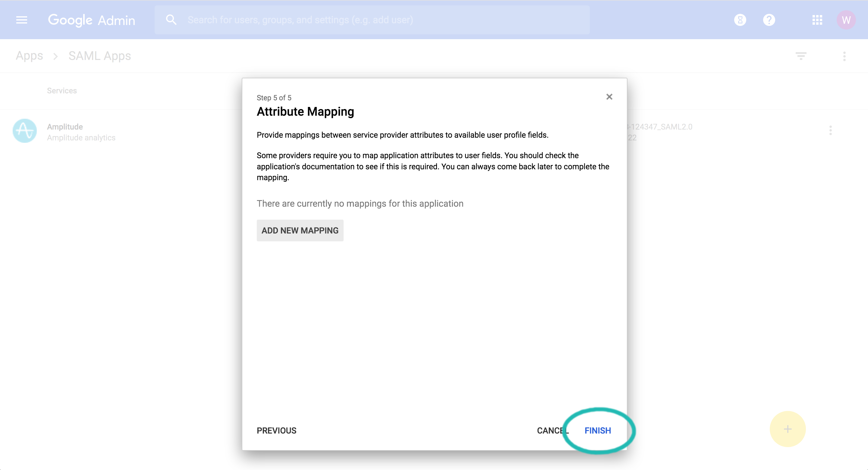Screen dimensions: 868x470
Task: Click the close X on dialog
Action: (x=609, y=97)
